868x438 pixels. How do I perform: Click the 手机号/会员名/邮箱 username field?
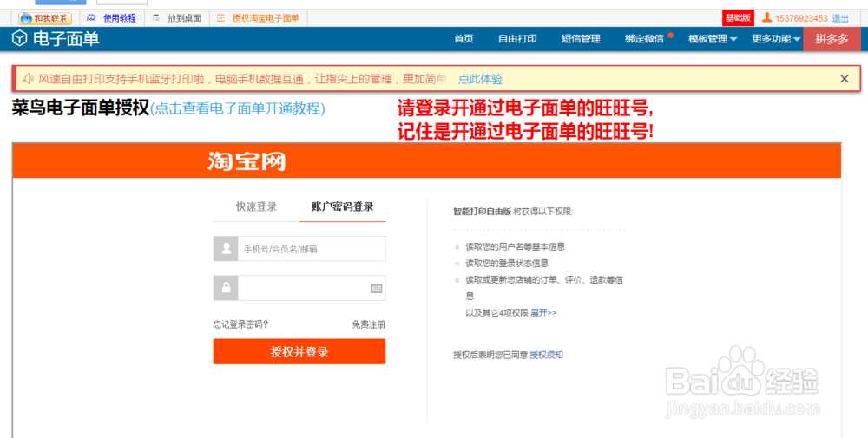click(x=311, y=249)
